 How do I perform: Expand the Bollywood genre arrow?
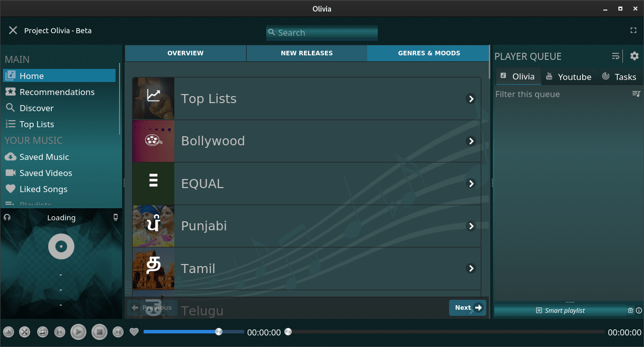click(471, 141)
